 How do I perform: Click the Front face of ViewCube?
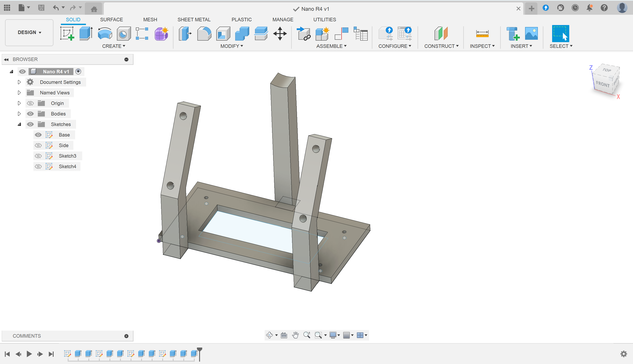pyautogui.click(x=603, y=84)
